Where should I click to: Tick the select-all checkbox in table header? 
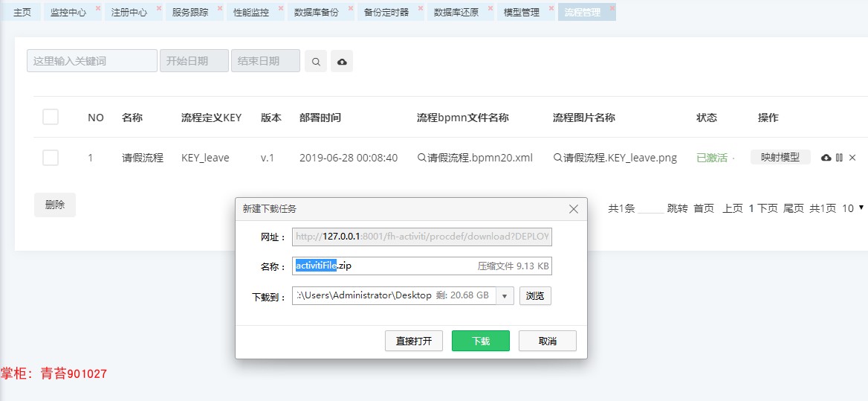coord(51,117)
